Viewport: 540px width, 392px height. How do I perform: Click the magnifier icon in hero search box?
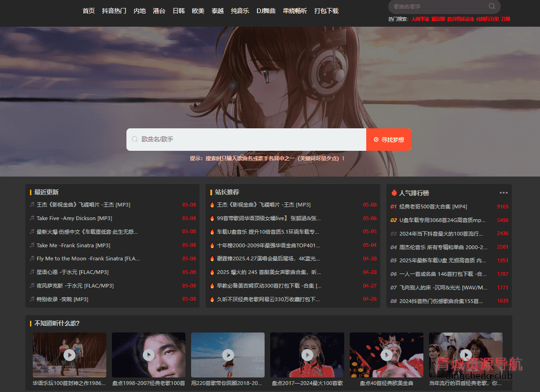click(x=135, y=139)
